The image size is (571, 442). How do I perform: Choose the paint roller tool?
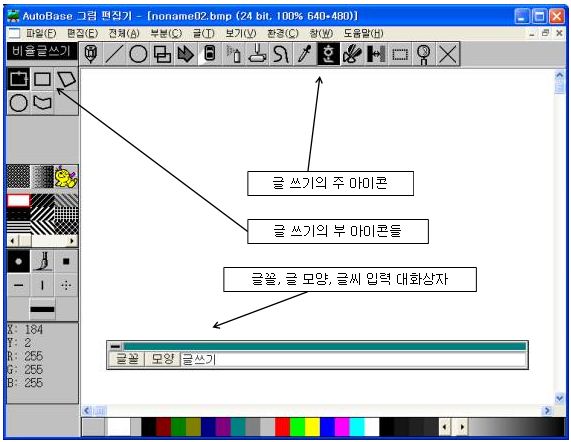(x=257, y=54)
